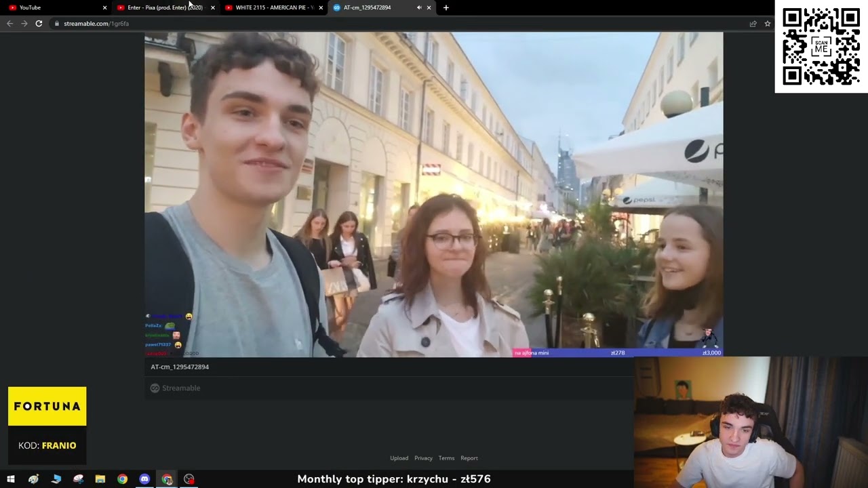Click the SCAN ME QR code

point(821,47)
